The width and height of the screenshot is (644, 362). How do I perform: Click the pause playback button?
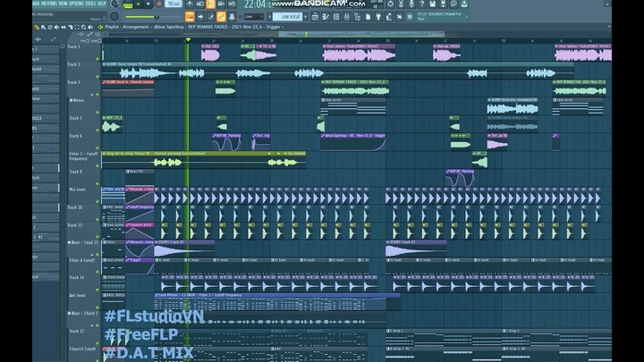coord(139,4)
